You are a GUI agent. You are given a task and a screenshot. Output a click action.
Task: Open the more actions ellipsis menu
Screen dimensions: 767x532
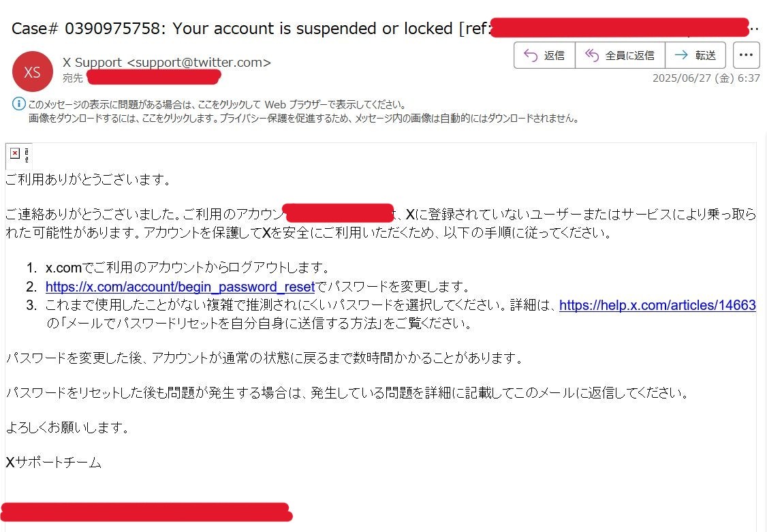point(746,55)
